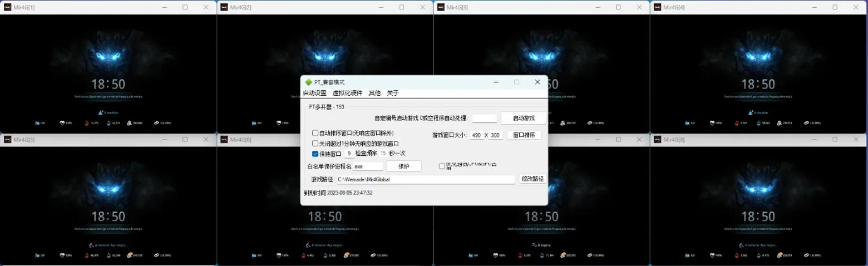Click the bag weight icon in Mir4G[1]
Screen dimensions: 868x266
129,123
